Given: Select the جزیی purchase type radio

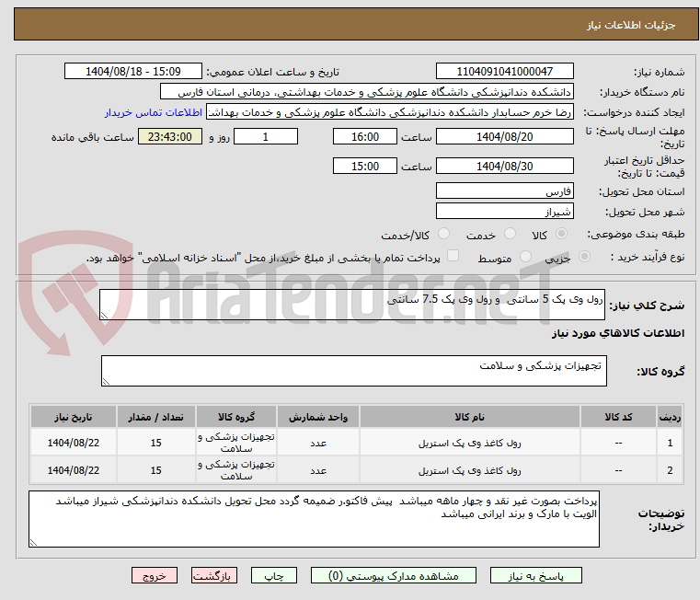Looking at the screenshot, I should [x=584, y=257].
